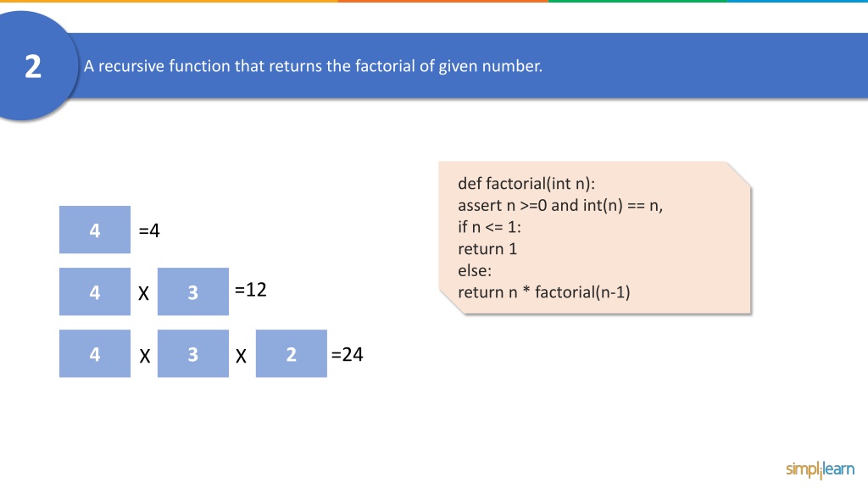This screenshot has height=488, width=868.
Task: Click the =12 result text
Action: pos(250,290)
